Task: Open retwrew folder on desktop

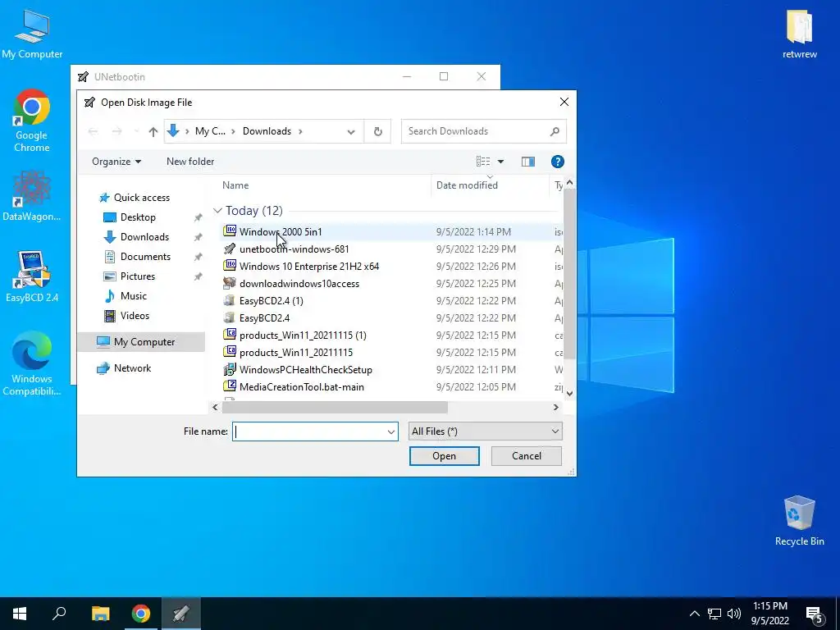Action: pyautogui.click(x=799, y=33)
